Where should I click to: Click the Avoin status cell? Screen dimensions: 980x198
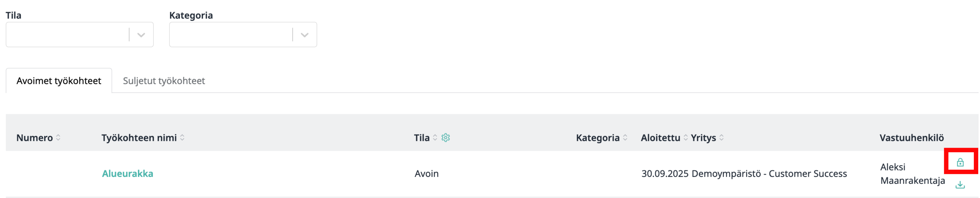[x=426, y=174]
